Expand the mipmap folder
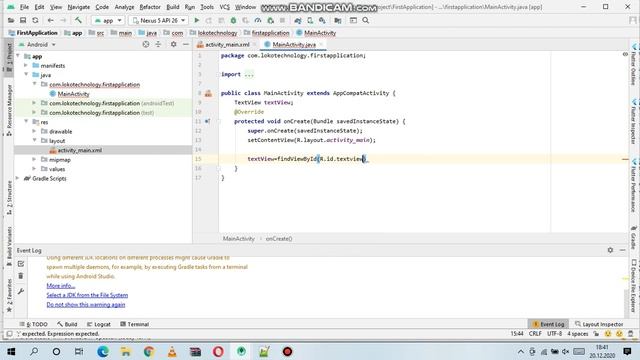 pyautogui.click(x=34, y=159)
